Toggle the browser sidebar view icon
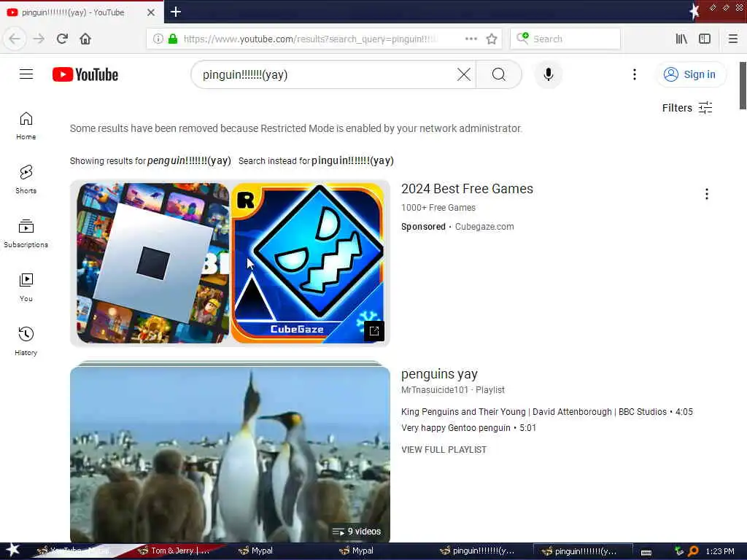Image resolution: width=747 pixels, height=560 pixels. point(705,39)
